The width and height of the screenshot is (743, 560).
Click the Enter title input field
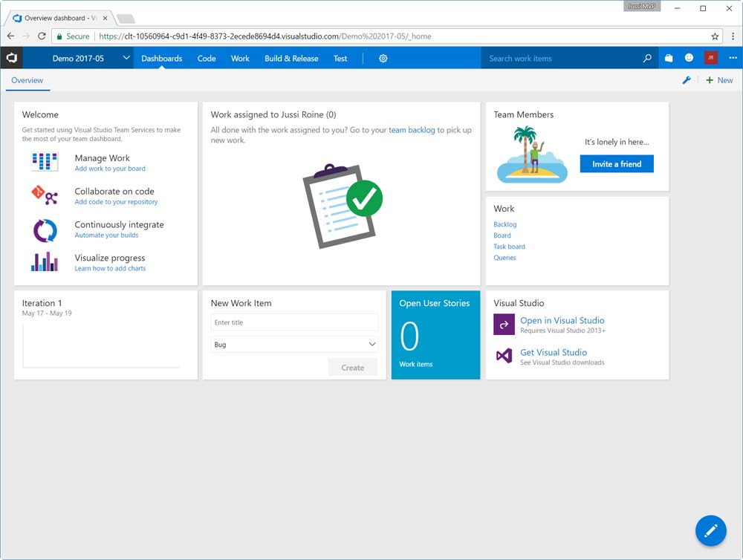pos(294,322)
